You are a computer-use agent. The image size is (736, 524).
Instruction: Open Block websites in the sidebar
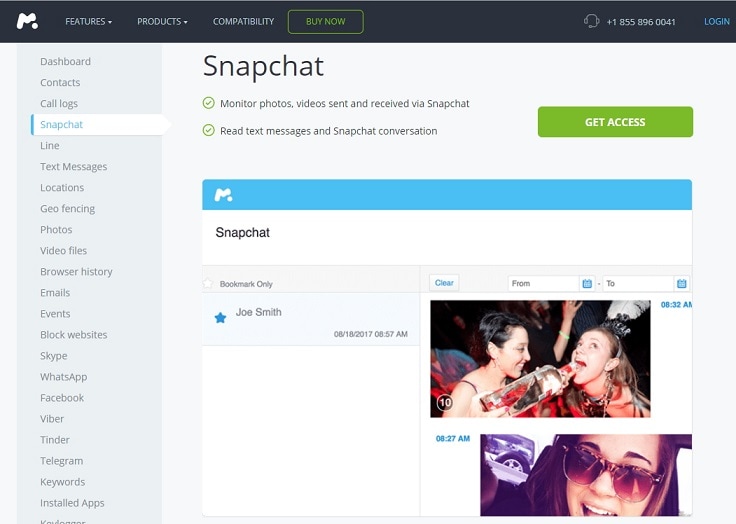coord(73,335)
